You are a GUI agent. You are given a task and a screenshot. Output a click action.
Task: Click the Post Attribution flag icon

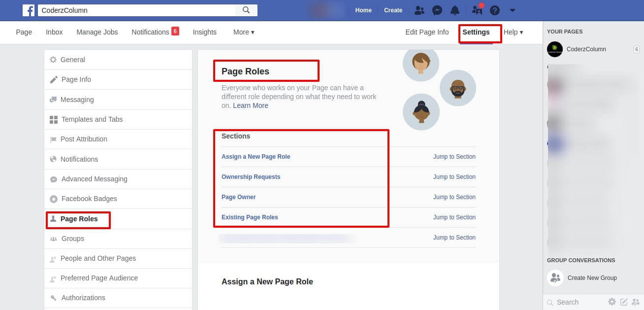[x=53, y=139]
